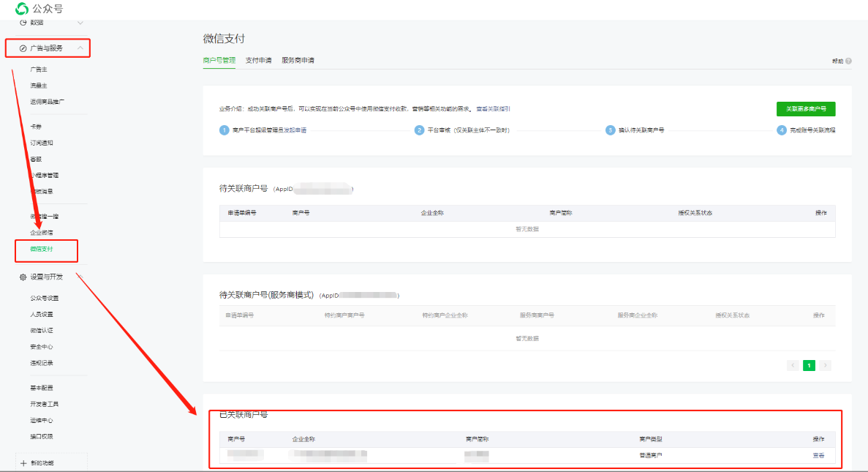Collapse the 广告与服务 section chevron
Screen dimensions: 868x472
point(80,48)
